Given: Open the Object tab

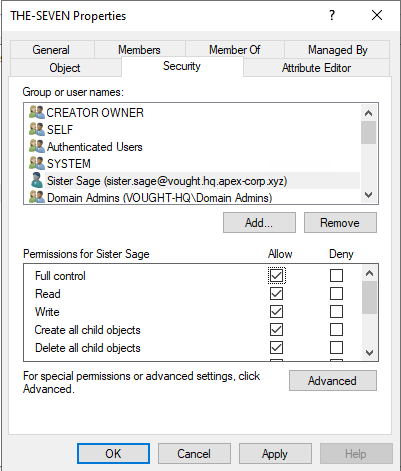Looking at the screenshot, I should 65,68.
